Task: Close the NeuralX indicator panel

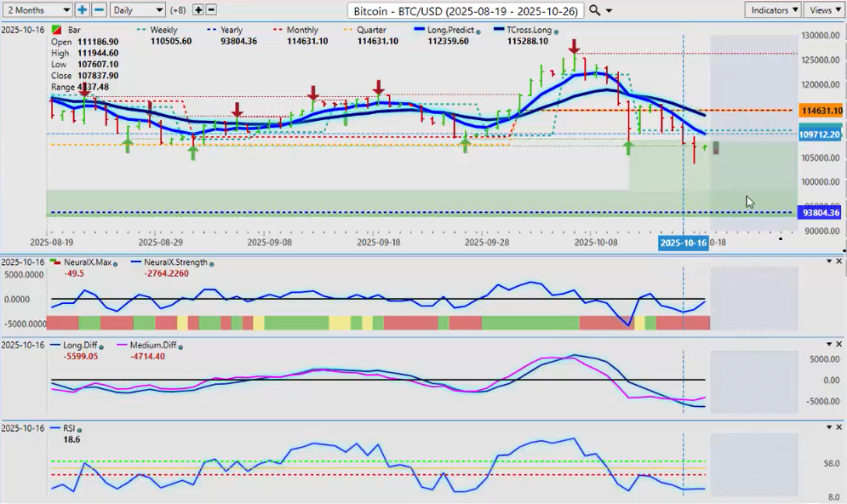Action: pyautogui.click(x=840, y=261)
